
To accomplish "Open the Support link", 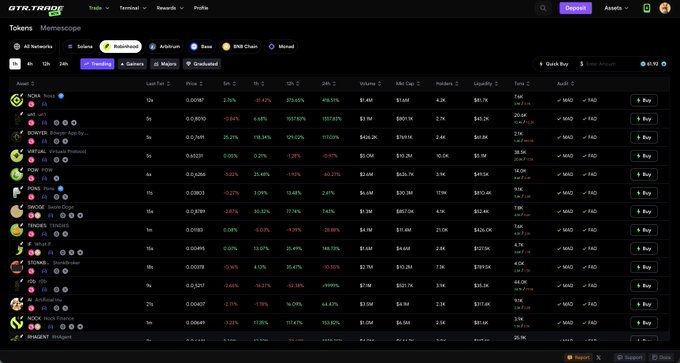I will click(x=629, y=357).
